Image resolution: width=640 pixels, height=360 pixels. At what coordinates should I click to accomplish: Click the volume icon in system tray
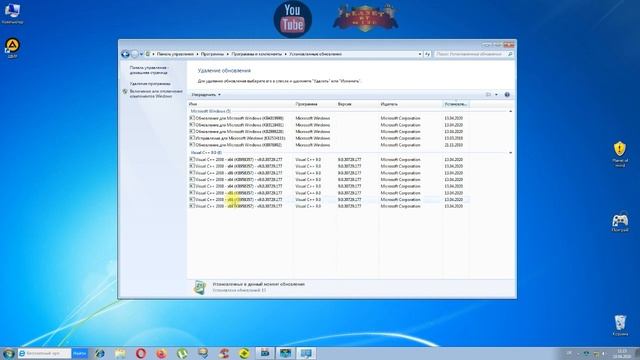click(x=604, y=353)
